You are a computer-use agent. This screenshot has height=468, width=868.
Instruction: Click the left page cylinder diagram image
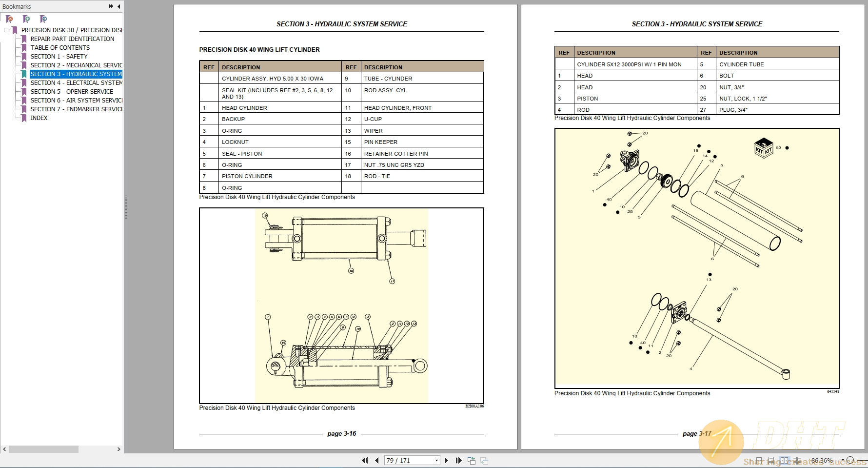(x=341, y=305)
